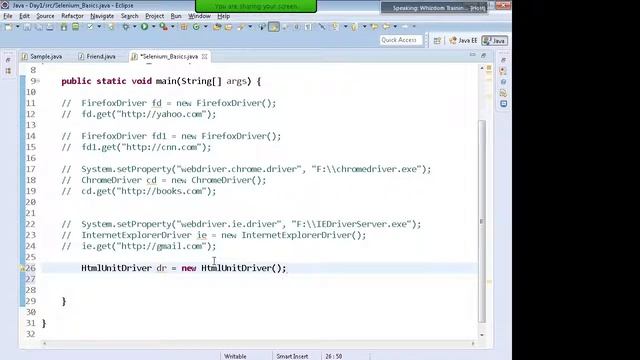Click the Run External Tools icon
Screen dimensions: 640x360
tap(163, 27)
